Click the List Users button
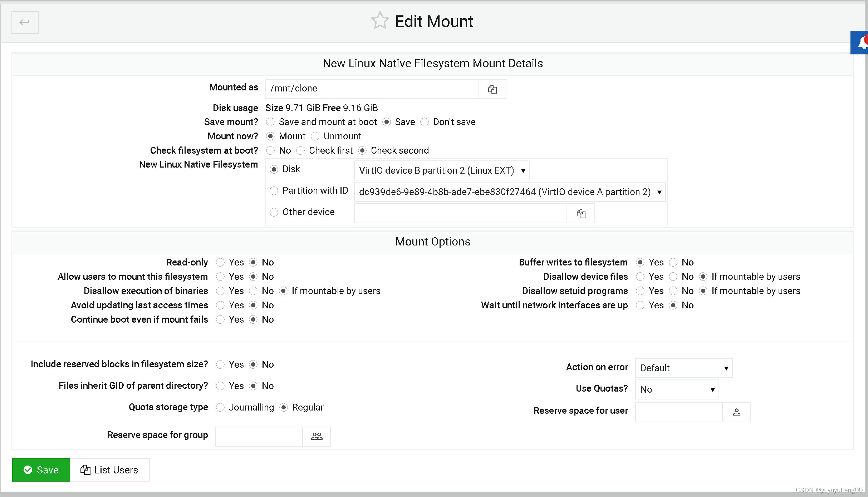 (x=109, y=470)
